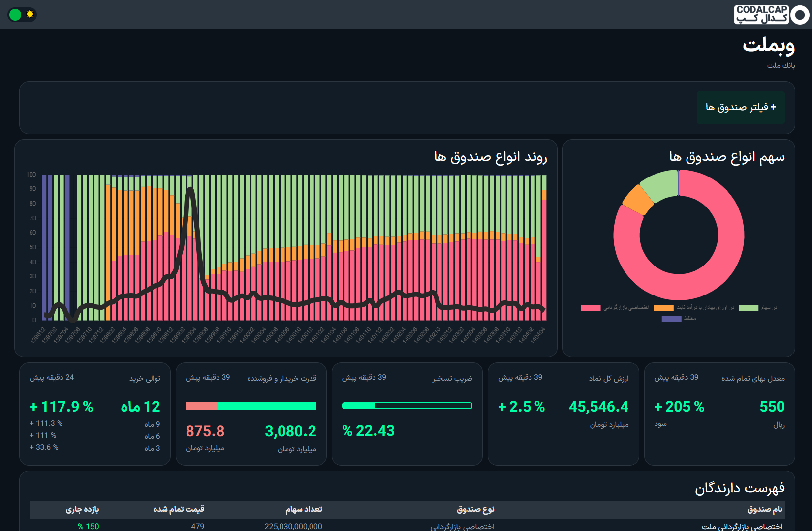Click the ضریب تسخیر progress bar
Image resolution: width=812 pixels, height=531 pixels.
click(x=407, y=406)
